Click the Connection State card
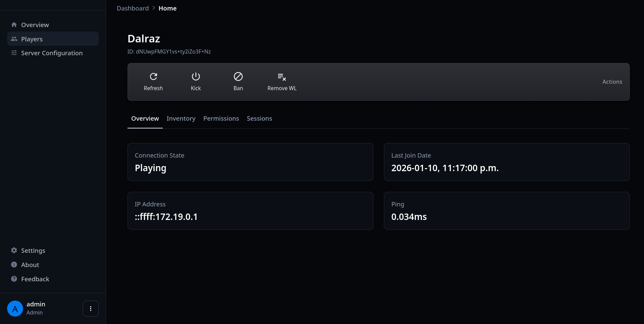The image size is (644, 324). pos(250,162)
